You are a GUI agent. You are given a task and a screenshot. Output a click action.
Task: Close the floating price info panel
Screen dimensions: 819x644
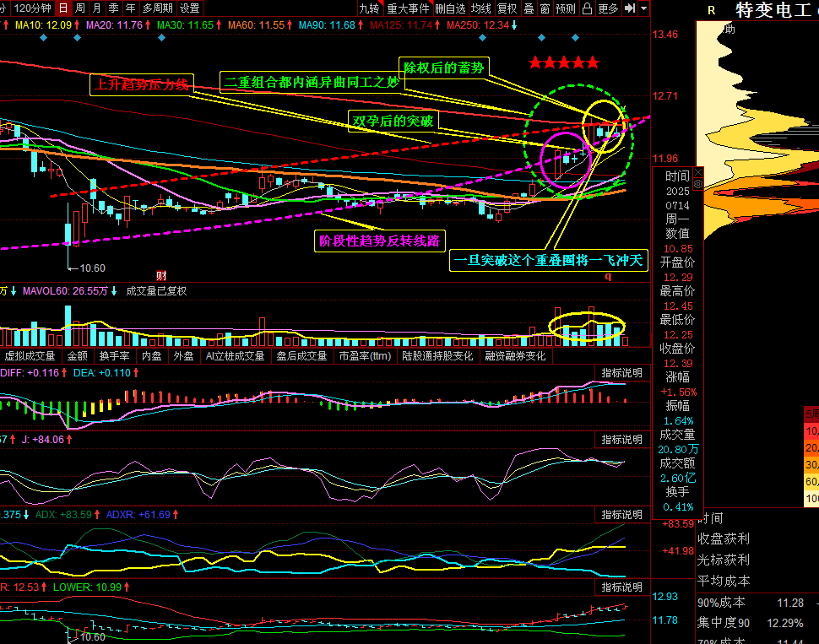698,172
